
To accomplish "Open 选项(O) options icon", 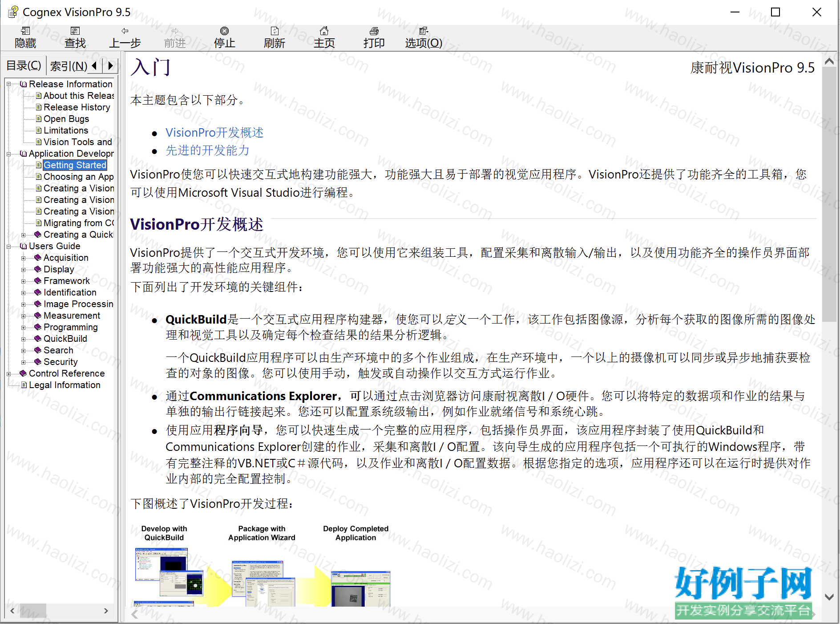I will pos(424,31).
